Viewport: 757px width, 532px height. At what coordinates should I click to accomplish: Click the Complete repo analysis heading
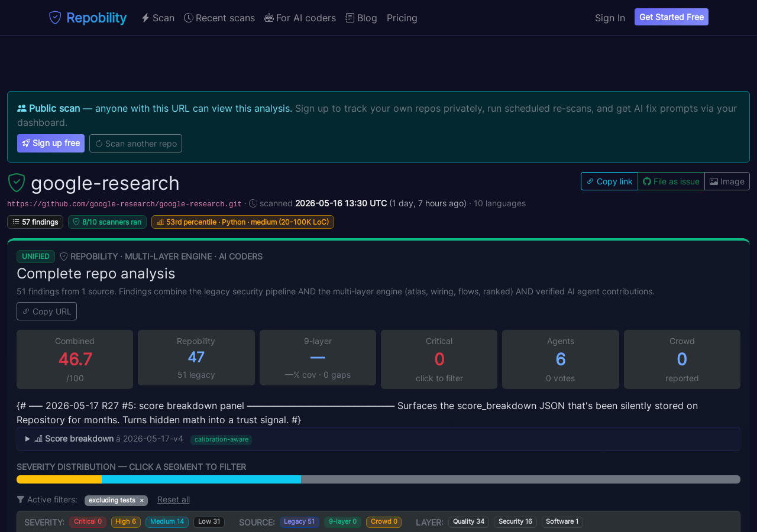[96, 274]
